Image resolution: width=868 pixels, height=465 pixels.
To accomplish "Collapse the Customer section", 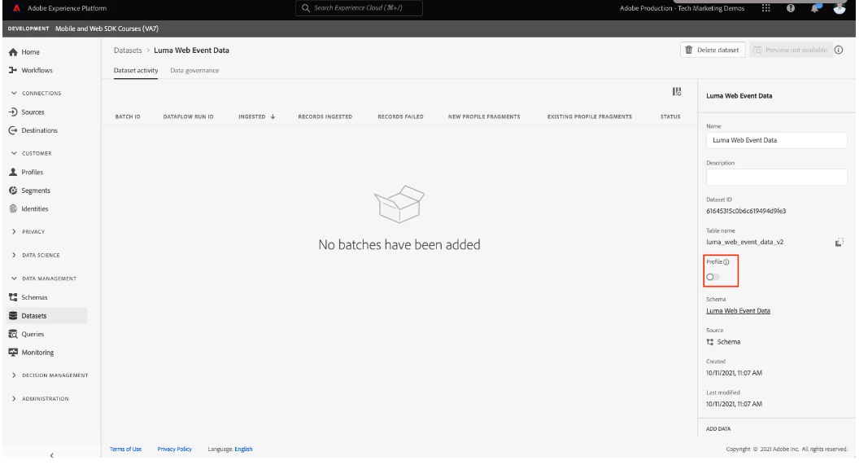I will pos(14,153).
